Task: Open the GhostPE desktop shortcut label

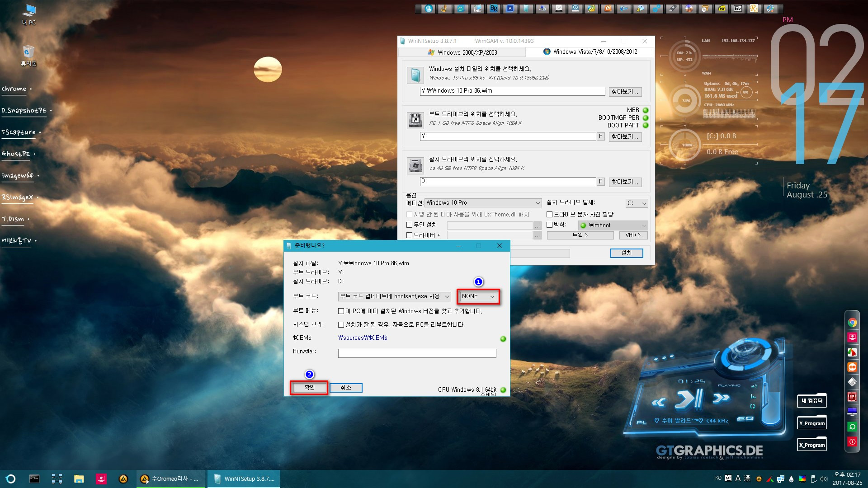Action: click(x=16, y=154)
